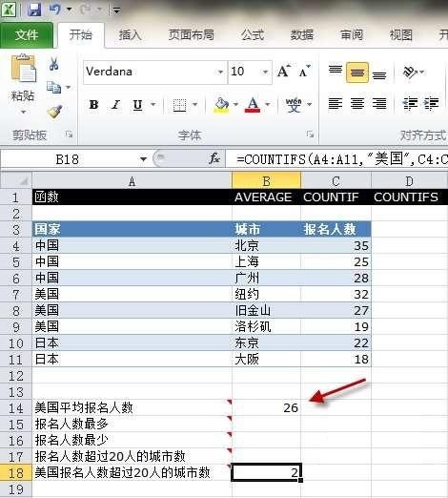Screen dimensions: 448x498
Task: Click the Name Box showing B18
Action: coord(68,159)
